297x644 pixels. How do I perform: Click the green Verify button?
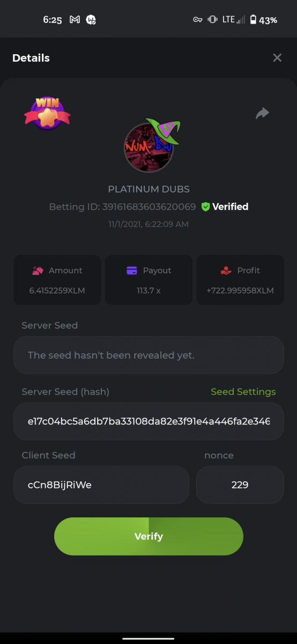[x=148, y=536]
